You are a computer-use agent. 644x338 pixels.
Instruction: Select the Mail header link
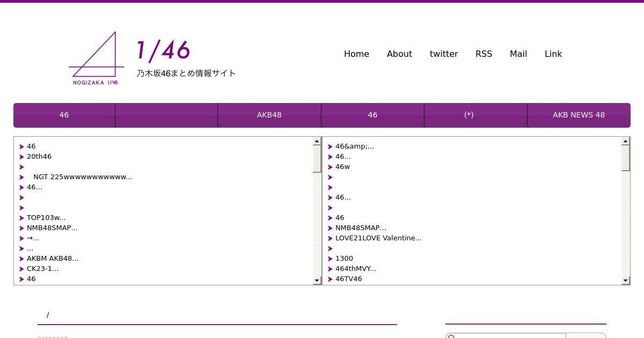point(518,54)
